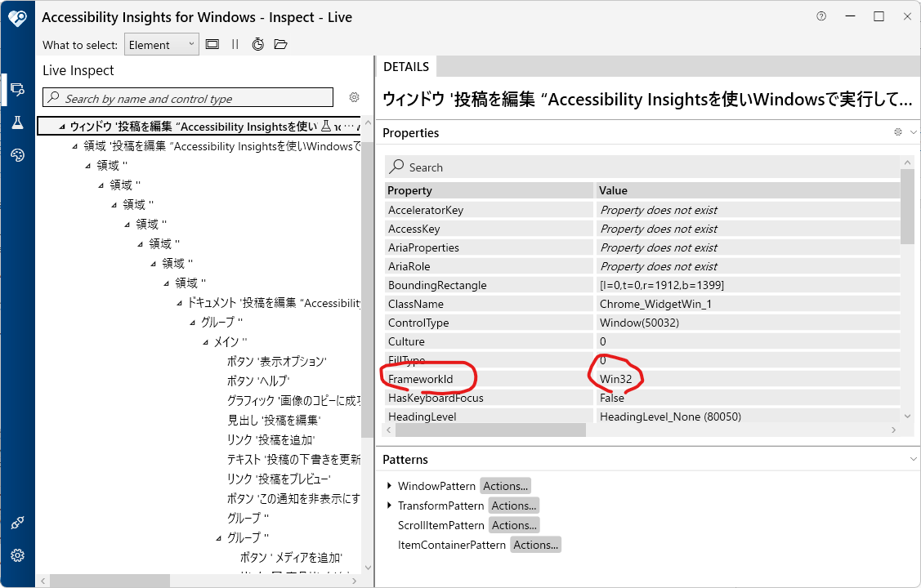Click the connection plug icon in sidebar
This screenshot has width=921, height=588.
pyautogui.click(x=17, y=523)
